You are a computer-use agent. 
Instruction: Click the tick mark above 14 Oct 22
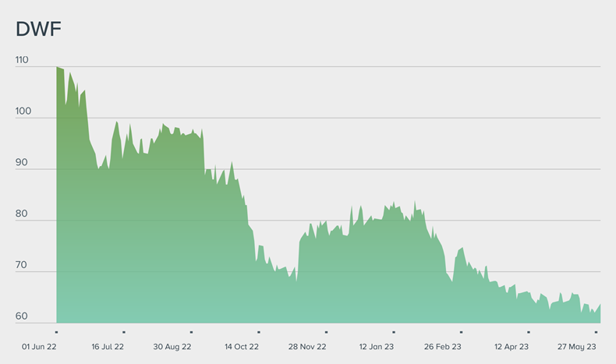tap(258, 331)
